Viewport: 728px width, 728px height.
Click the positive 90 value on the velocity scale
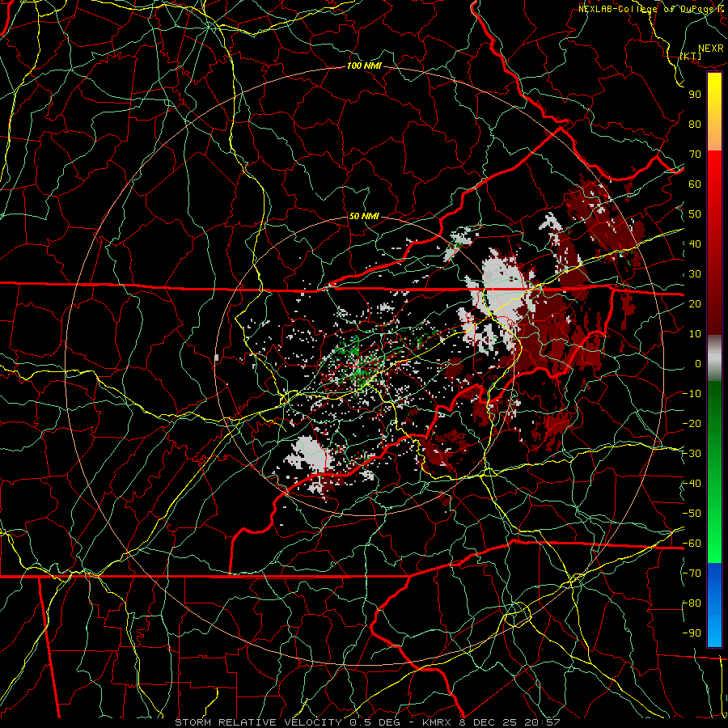(x=695, y=95)
